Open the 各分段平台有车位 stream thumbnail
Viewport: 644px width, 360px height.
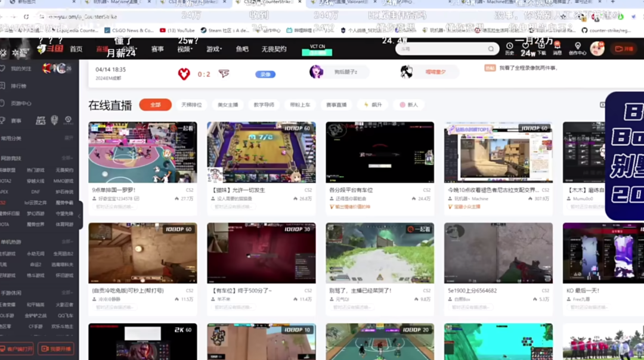click(380, 153)
